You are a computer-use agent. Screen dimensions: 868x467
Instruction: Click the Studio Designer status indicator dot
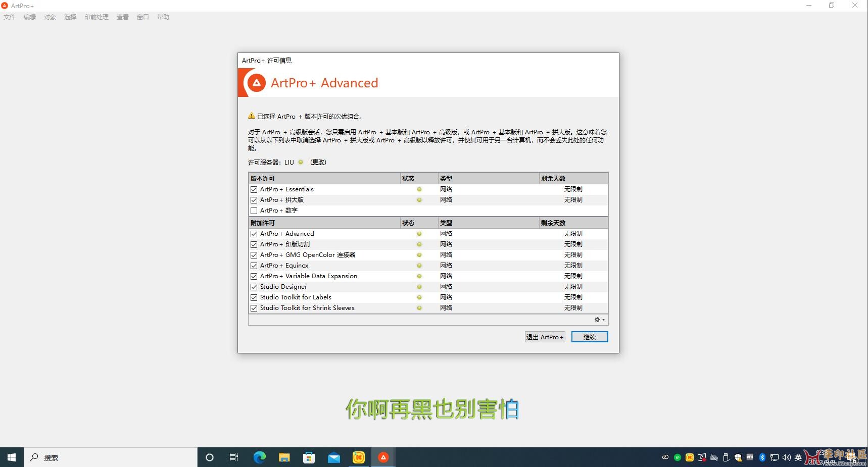tap(419, 287)
